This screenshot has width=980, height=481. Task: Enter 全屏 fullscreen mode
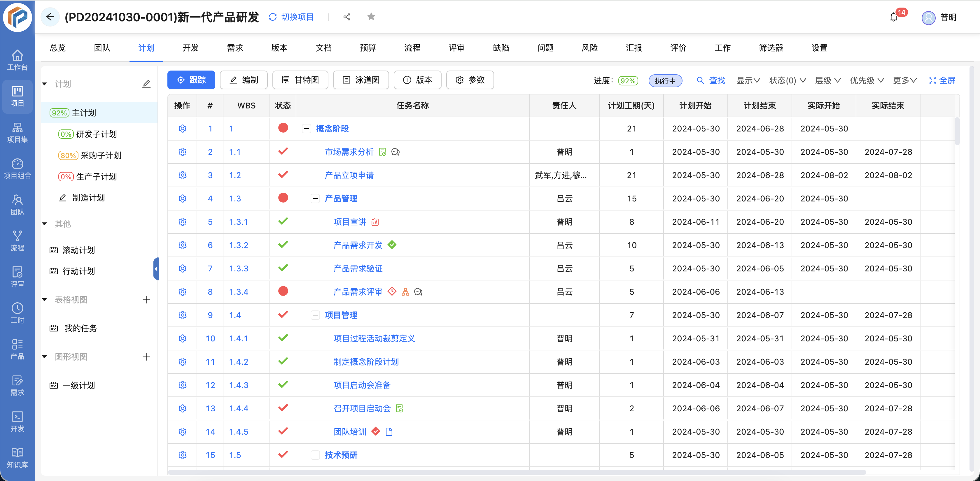pyautogui.click(x=942, y=81)
